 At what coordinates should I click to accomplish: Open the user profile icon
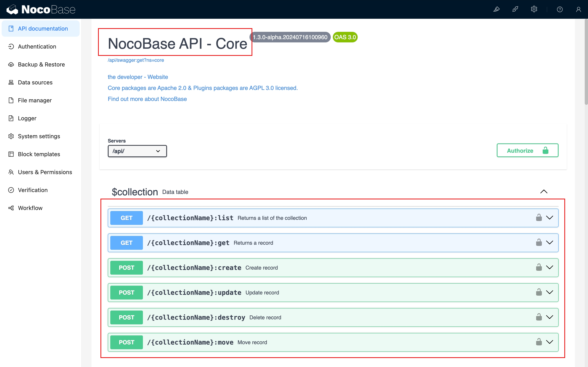coord(578,9)
